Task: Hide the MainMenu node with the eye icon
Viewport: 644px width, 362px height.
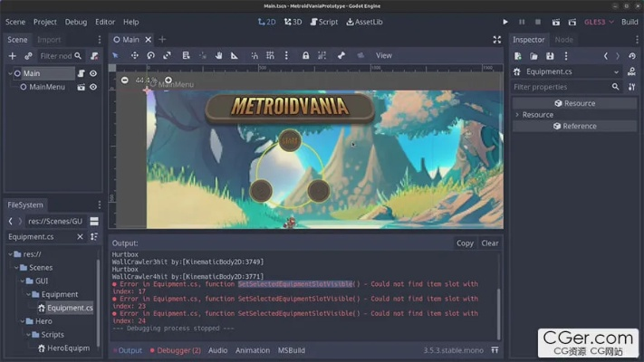Action: (x=92, y=87)
